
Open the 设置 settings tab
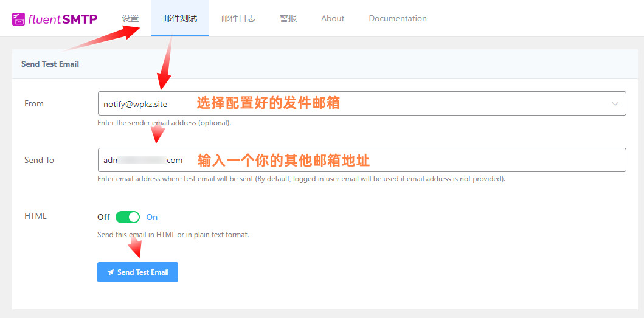pos(130,18)
